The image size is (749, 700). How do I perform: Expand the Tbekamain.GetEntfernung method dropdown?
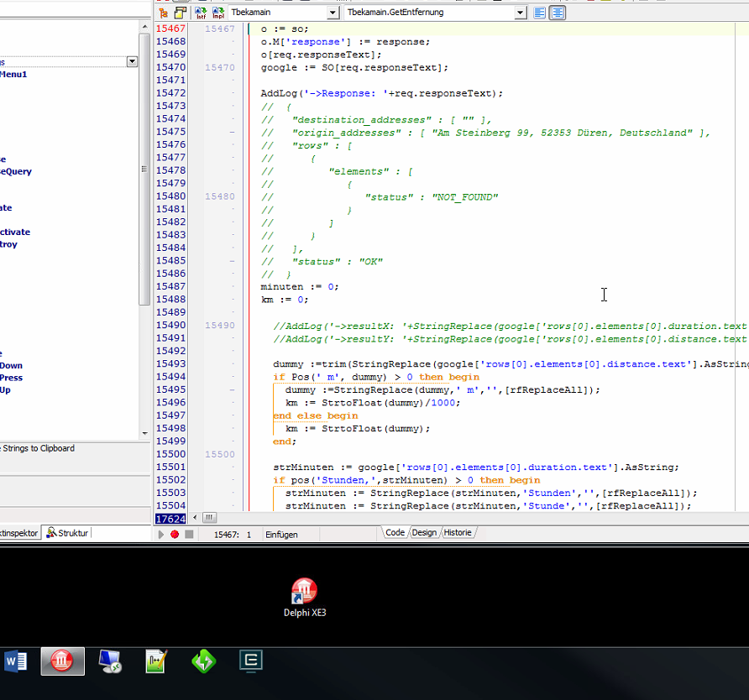point(521,13)
